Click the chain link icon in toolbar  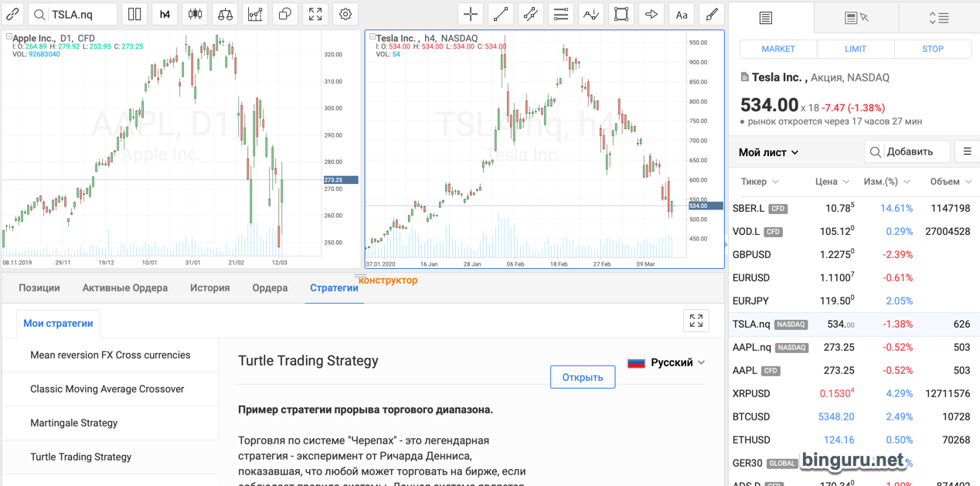point(13,14)
